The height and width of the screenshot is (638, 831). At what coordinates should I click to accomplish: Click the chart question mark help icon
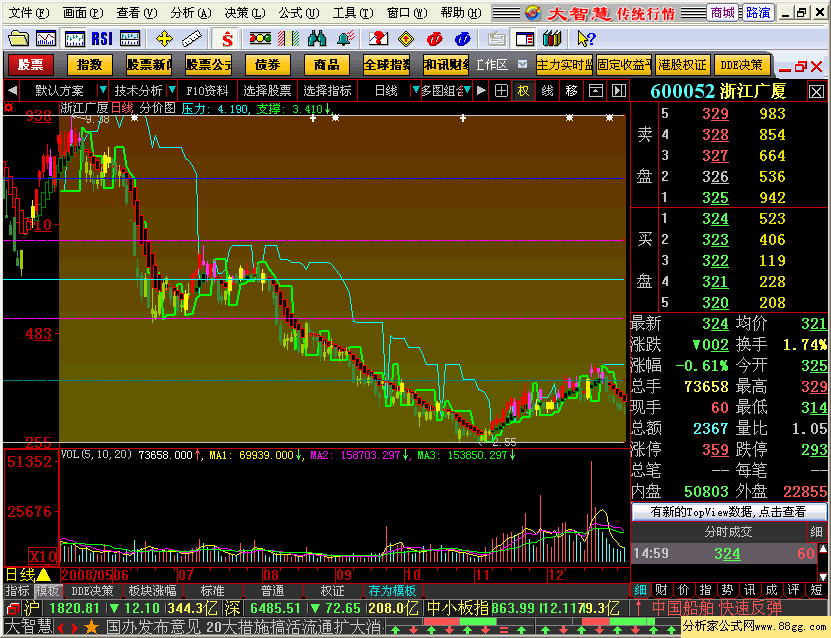378,39
